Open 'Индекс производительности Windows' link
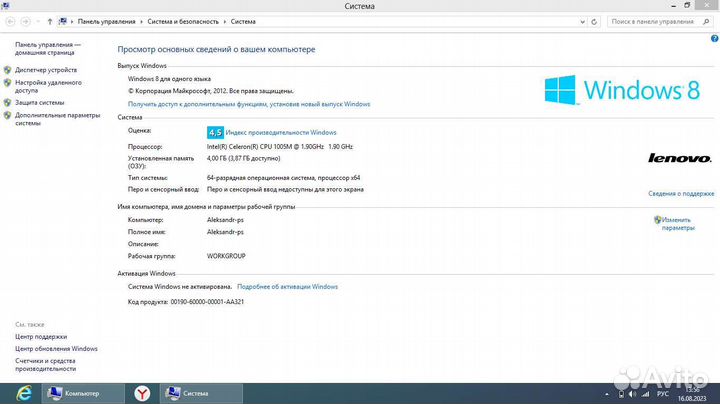This screenshot has height=404, width=720. [x=281, y=132]
